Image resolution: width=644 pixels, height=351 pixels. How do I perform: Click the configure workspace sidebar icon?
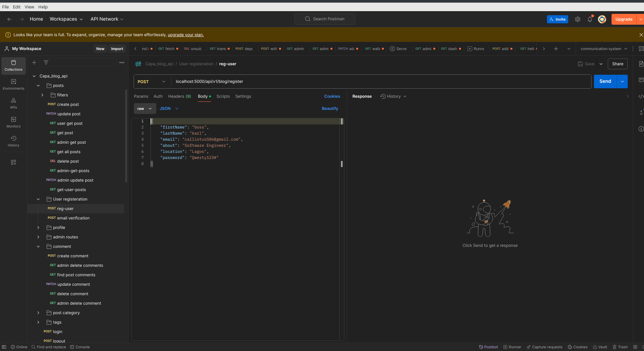point(14,162)
